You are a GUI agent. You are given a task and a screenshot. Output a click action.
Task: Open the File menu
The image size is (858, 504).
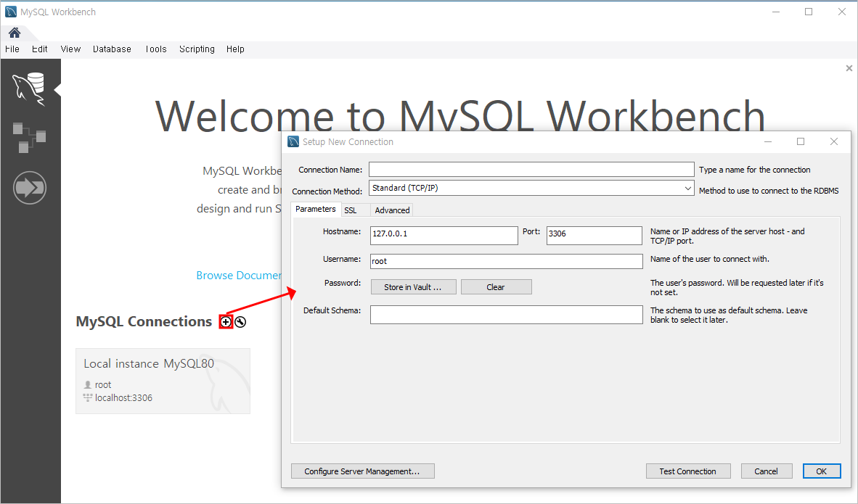pyautogui.click(x=12, y=49)
